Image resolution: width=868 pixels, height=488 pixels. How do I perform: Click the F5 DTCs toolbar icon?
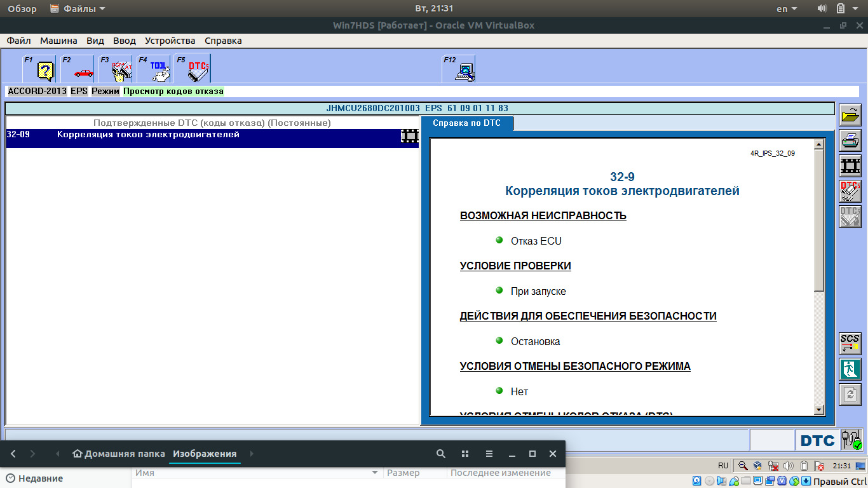(192, 69)
